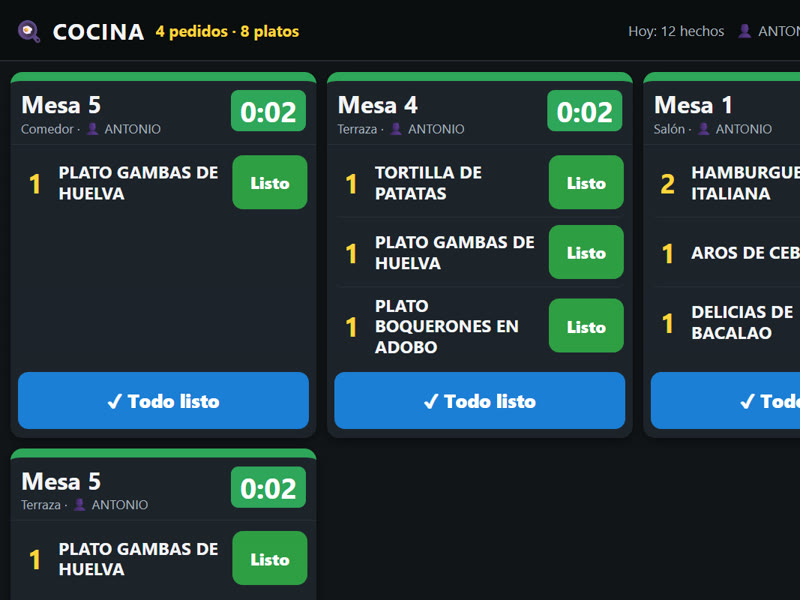Click the 0:02 timer on Mesa 5 Comedor
The width and height of the screenshot is (800, 600).
tap(268, 111)
